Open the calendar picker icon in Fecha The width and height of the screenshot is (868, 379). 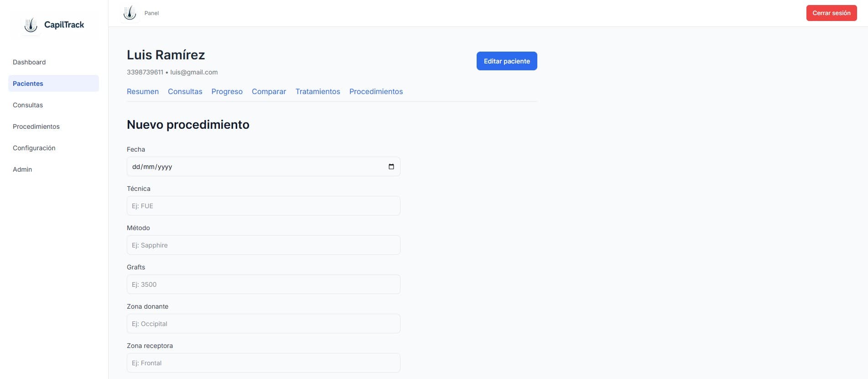click(391, 167)
